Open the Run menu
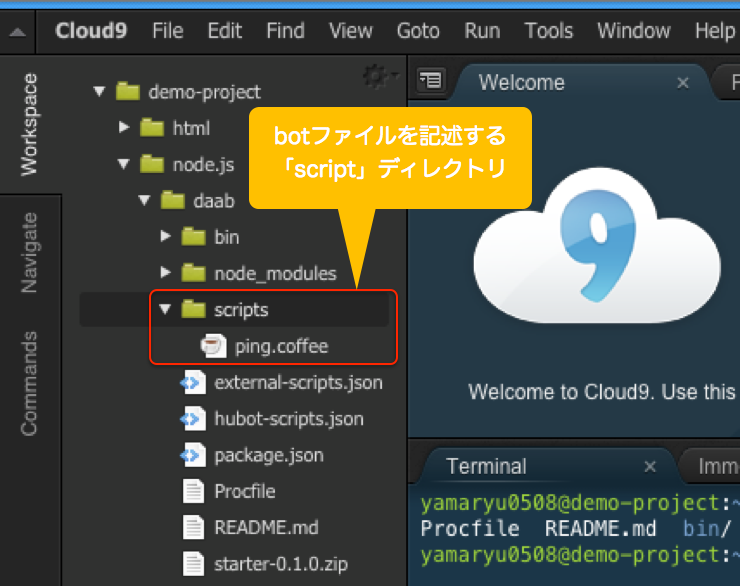The image size is (740, 586). 482,31
